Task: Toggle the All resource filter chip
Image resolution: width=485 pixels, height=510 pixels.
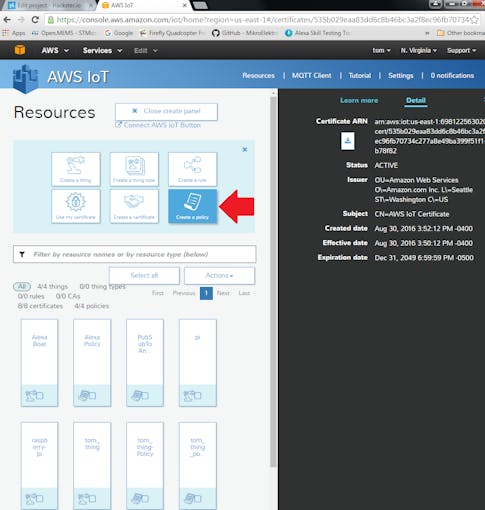Action: (x=22, y=286)
